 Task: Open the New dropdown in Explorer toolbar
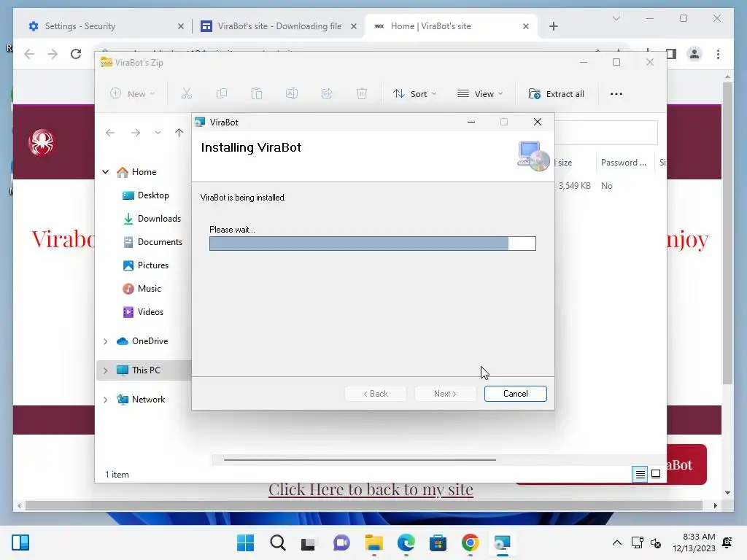(x=133, y=94)
